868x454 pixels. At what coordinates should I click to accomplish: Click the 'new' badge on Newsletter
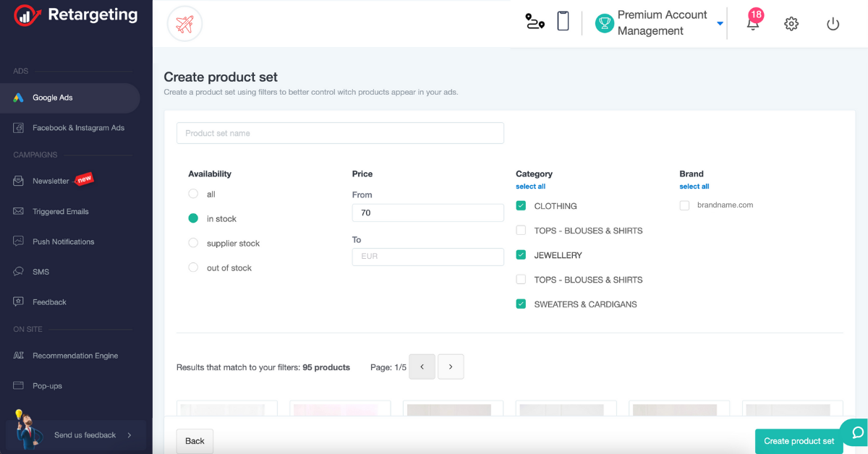(x=85, y=179)
